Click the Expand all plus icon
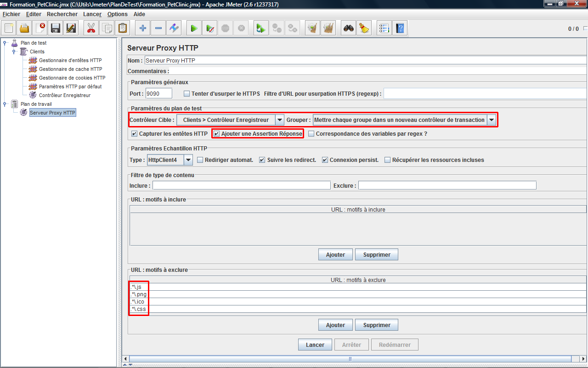The height and width of the screenshot is (368, 588). pyautogui.click(x=143, y=29)
